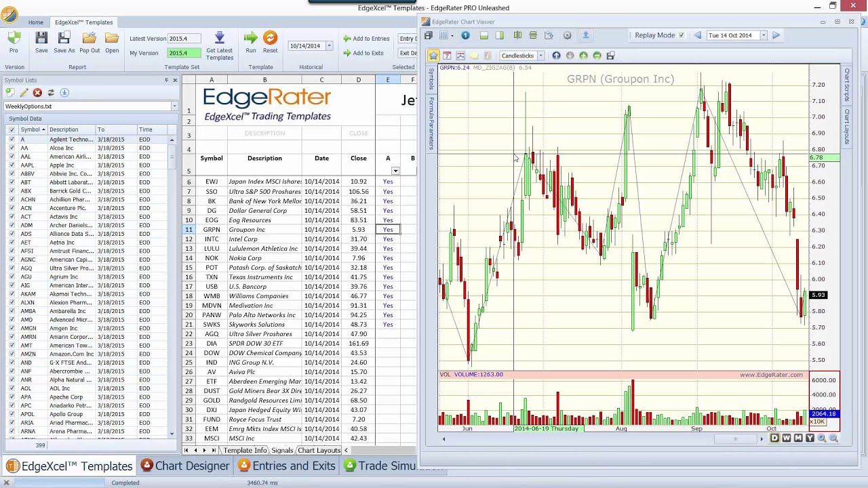Uncheck the AMZN row checkbox
Screen dimensions: 868x488
[12, 354]
